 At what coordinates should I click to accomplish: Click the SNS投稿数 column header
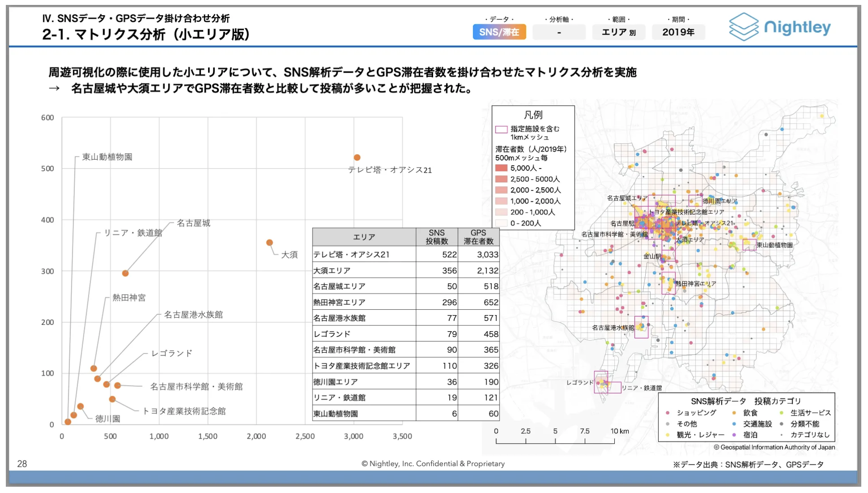(437, 237)
